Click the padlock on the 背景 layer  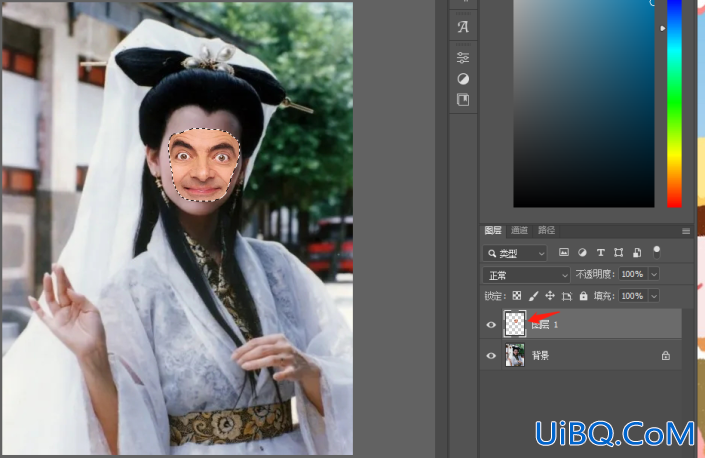[666, 356]
